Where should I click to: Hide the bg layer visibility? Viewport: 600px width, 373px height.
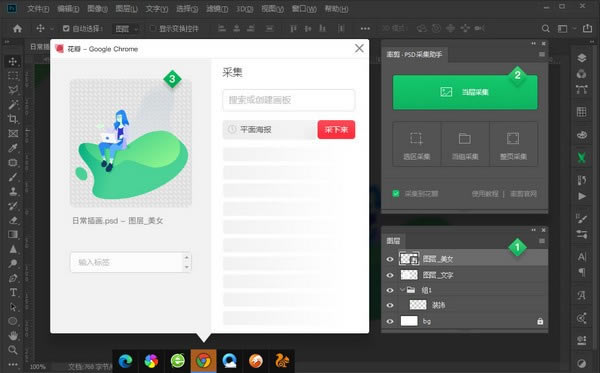point(390,321)
